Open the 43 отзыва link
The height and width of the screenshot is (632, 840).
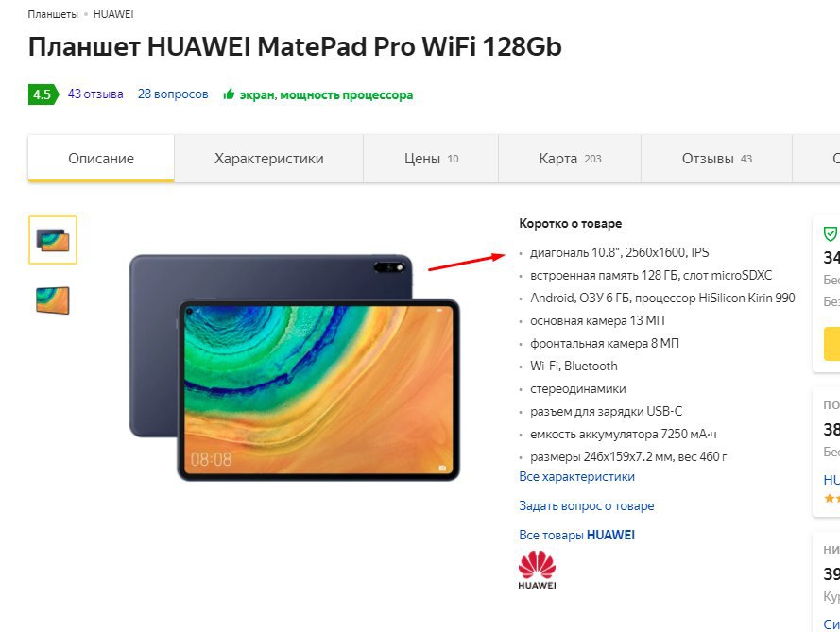(95, 94)
